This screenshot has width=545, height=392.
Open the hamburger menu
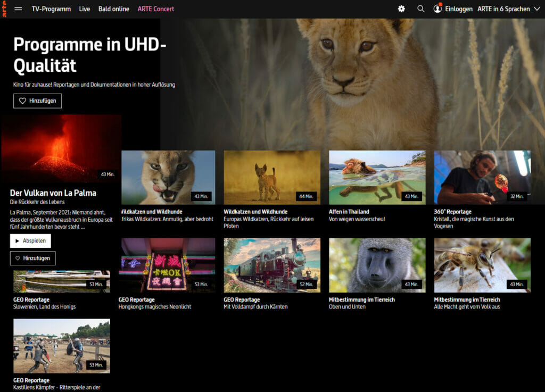click(18, 9)
